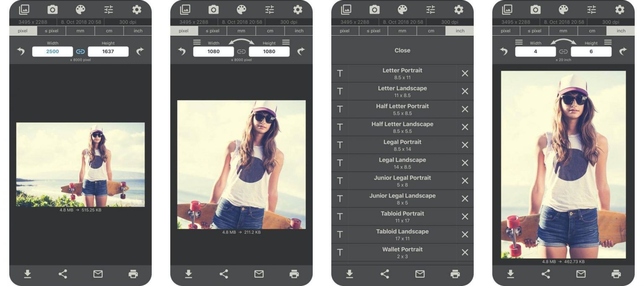Open the image library icon
644x286 pixels.
point(23,9)
